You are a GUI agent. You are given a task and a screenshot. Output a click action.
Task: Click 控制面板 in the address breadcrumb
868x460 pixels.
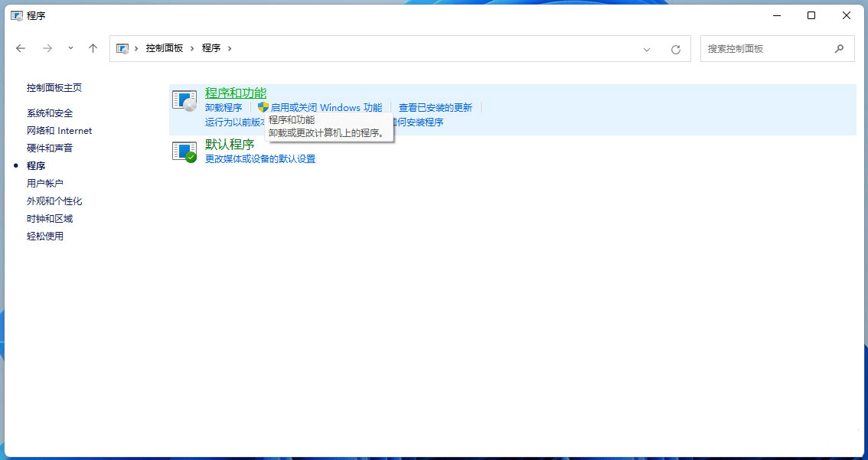pos(165,48)
